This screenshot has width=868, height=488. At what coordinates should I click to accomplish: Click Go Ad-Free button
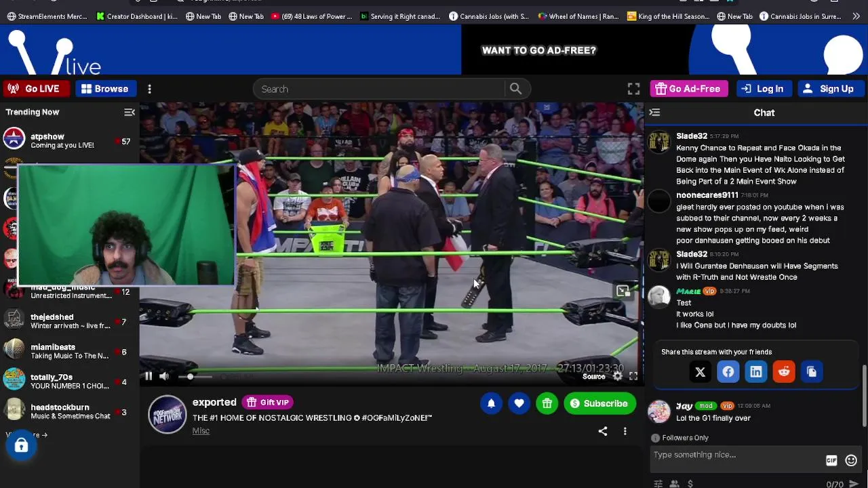tap(688, 89)
